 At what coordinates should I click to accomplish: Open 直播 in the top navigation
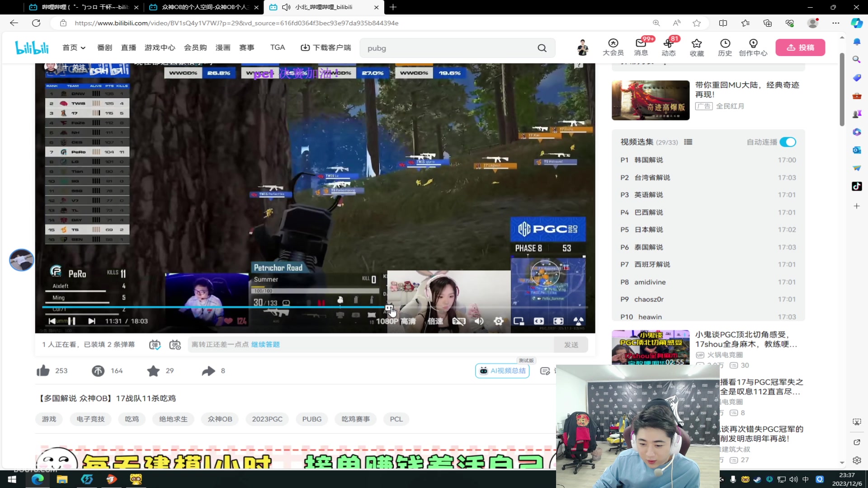click(128, 47)
